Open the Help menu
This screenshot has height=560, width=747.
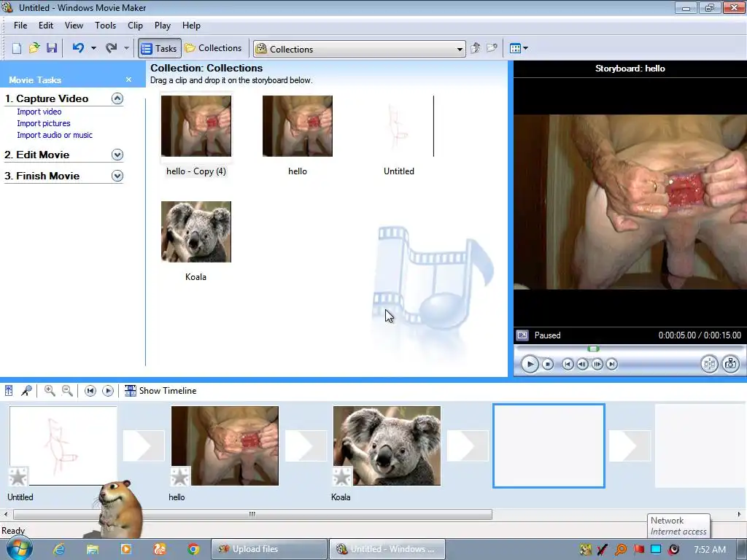191,26
